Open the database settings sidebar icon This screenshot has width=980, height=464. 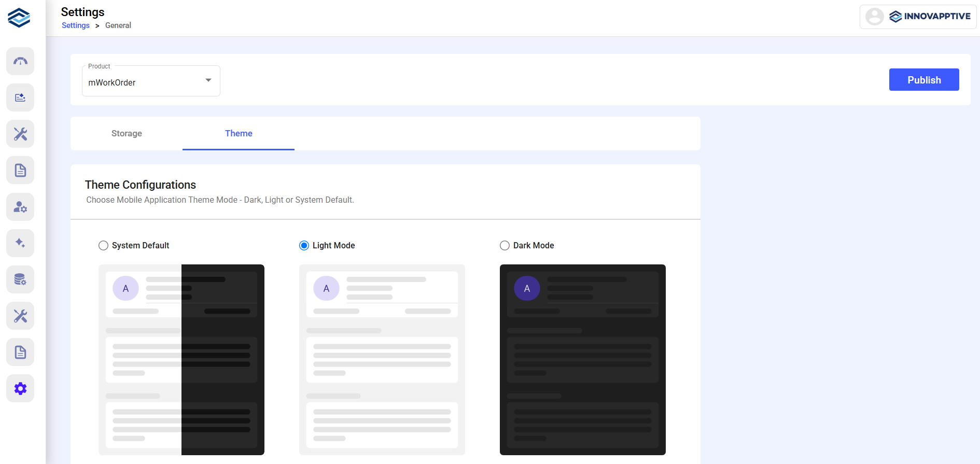coord(20,279)
